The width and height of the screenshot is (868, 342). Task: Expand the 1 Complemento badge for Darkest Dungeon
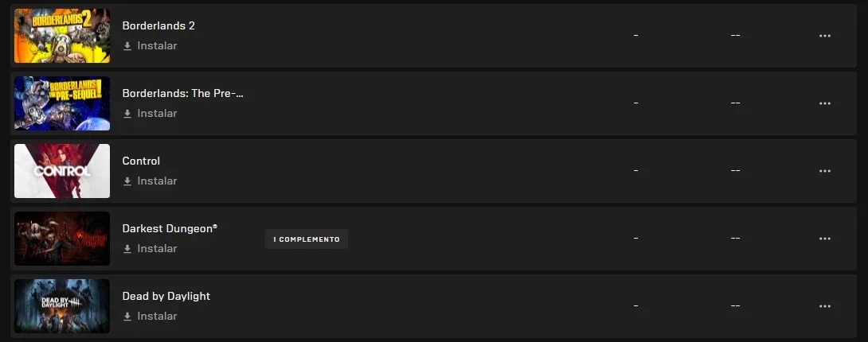[x=306, y=239]
